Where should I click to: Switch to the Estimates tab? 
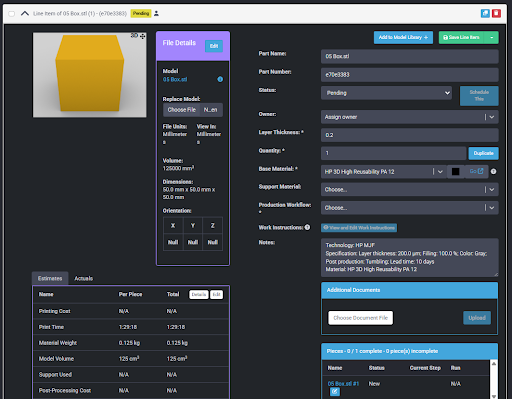(50, 278)
